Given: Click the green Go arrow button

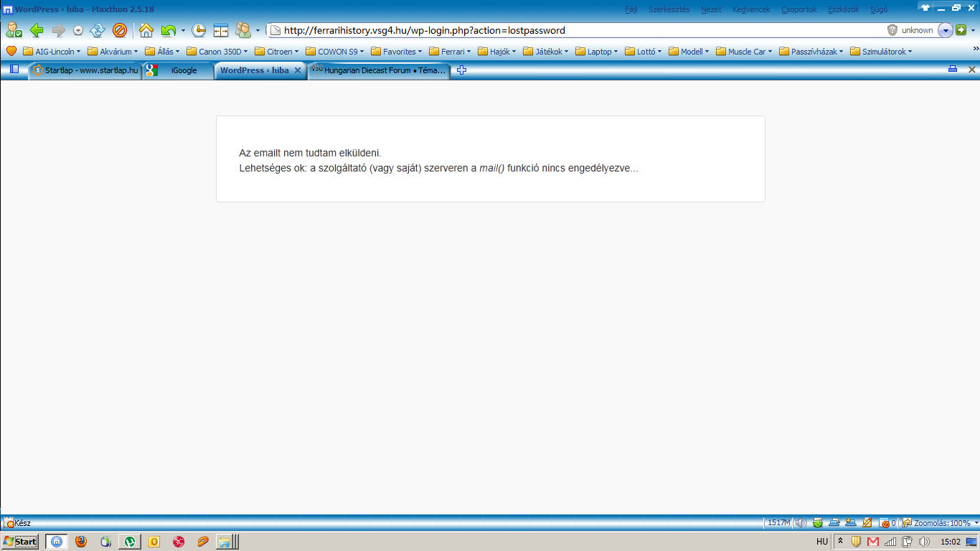Looking at the screenshot, I should coord(961,30).
